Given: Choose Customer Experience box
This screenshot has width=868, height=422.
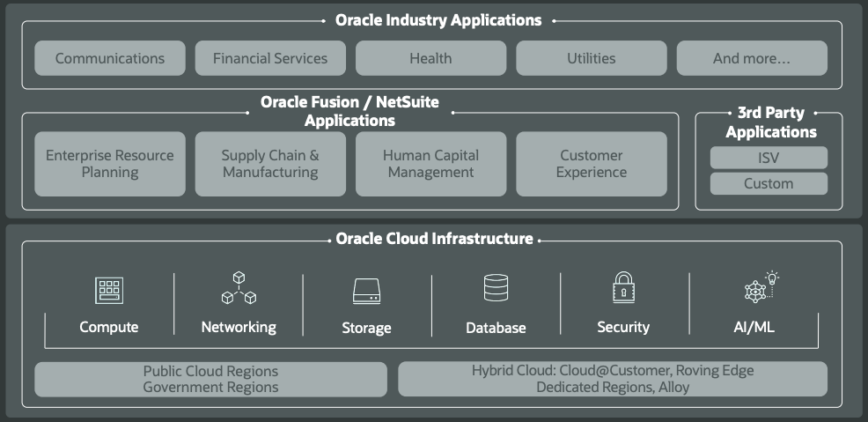Looking at the screenshot, I should (592, 164).
